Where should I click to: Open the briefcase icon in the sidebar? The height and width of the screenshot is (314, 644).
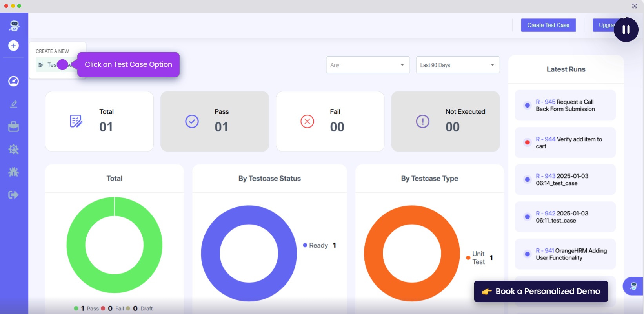pyautogui.click(x=14, y=127)
